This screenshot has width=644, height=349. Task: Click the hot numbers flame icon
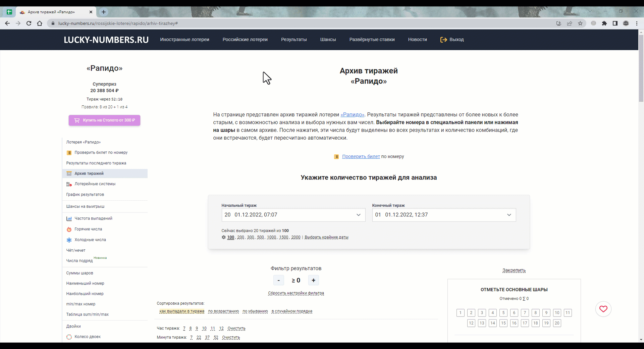click(x=69, y=230)
